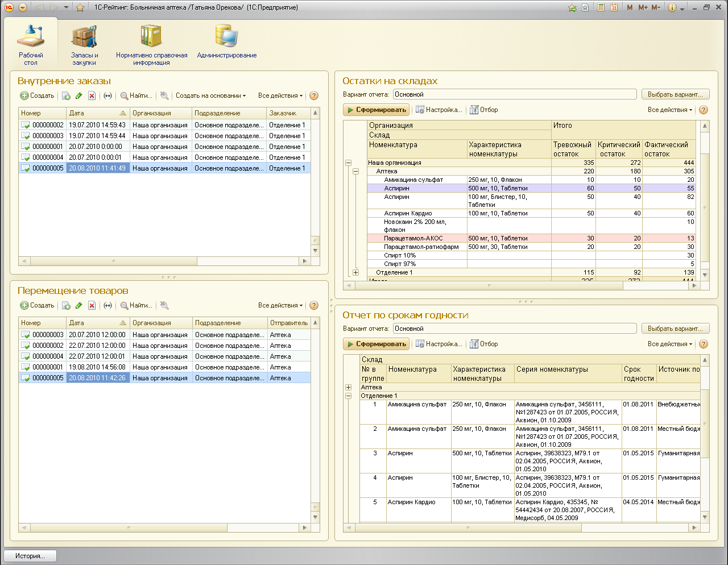Click Вариант отчета field in Остатки на складах
Screen dimensions: 728x565
click(x=514, y=94)
